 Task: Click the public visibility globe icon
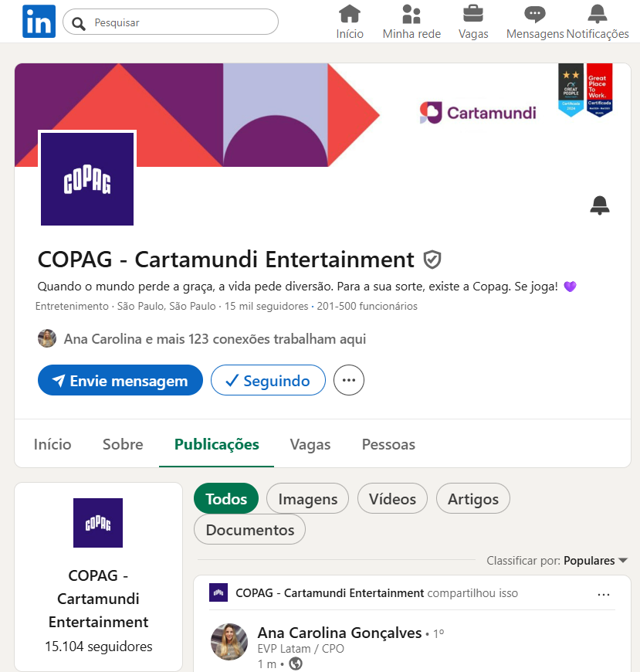296,664
